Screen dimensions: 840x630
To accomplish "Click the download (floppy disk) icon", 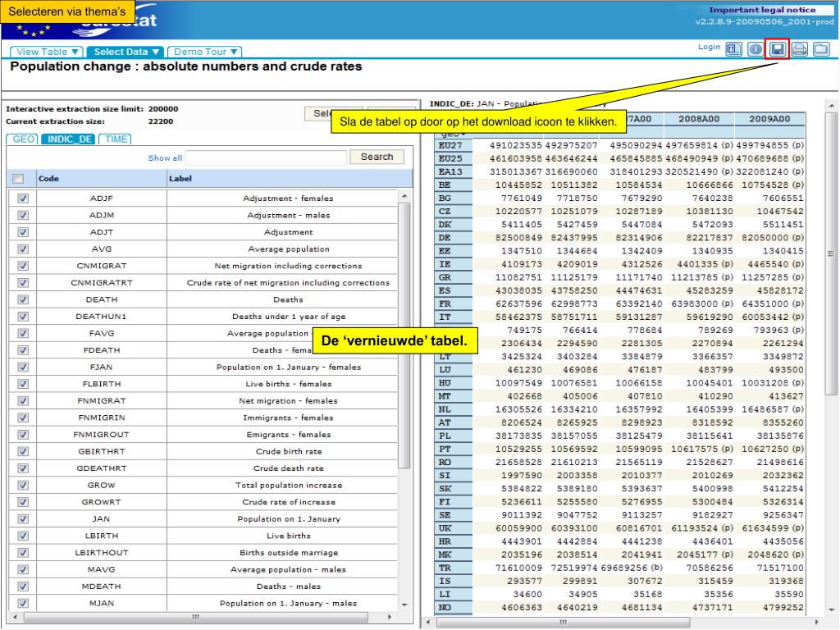I will coord(776,49).
